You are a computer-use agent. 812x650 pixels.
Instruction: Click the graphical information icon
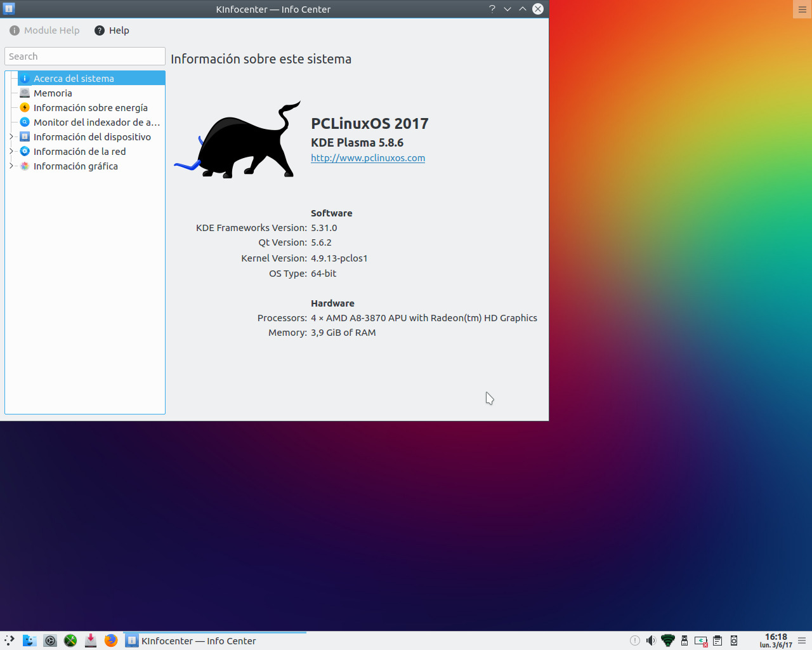coord(25,166)
